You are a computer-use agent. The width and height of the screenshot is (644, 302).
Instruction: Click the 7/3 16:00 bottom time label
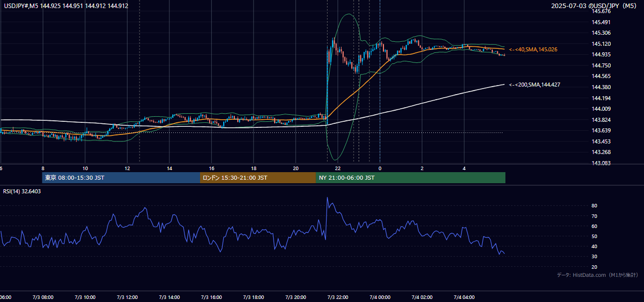click(212, 297)
